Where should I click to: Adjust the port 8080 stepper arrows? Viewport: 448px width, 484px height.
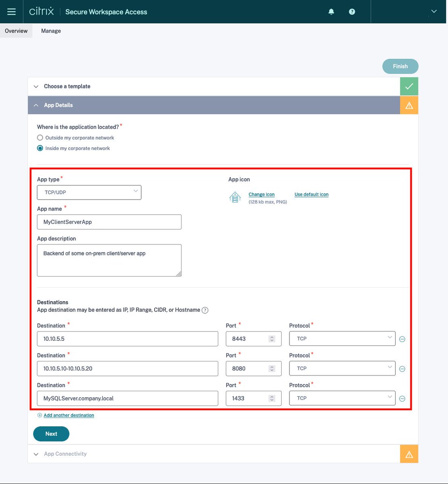272,369
